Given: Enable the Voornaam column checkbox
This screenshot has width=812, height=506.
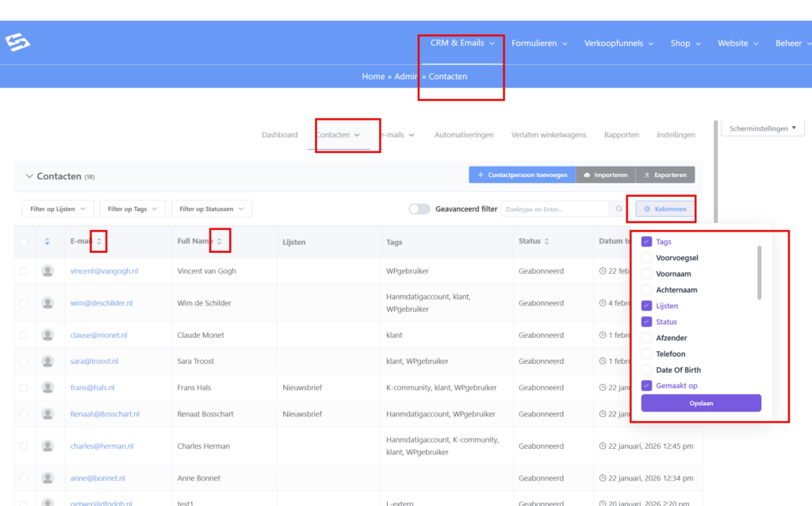Looking at the screenshot, I should (x=646, y=274).
